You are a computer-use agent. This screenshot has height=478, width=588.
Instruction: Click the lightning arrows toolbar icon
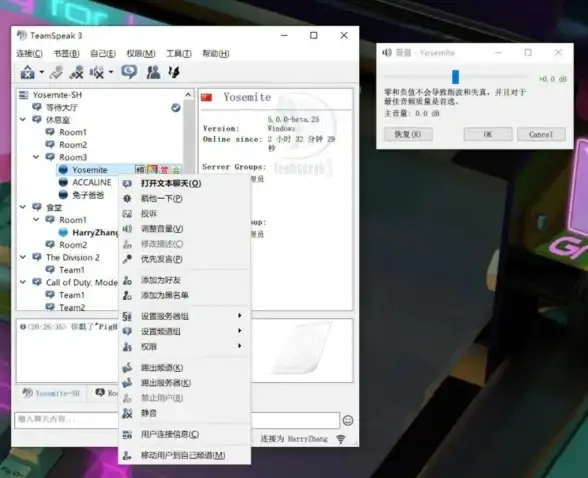(174, 72)
